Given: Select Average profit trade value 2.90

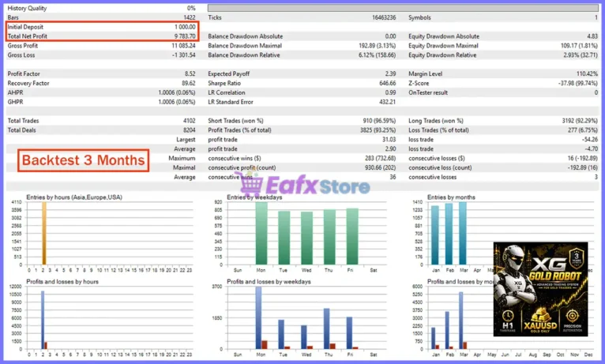Looking at the screenshot, I should click(x=390, y=149).
